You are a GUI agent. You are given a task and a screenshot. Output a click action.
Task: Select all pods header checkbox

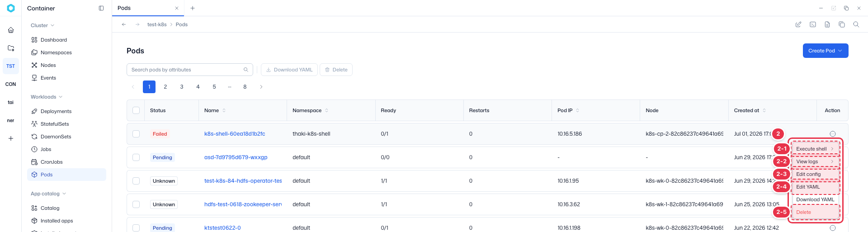click(136, 110)
